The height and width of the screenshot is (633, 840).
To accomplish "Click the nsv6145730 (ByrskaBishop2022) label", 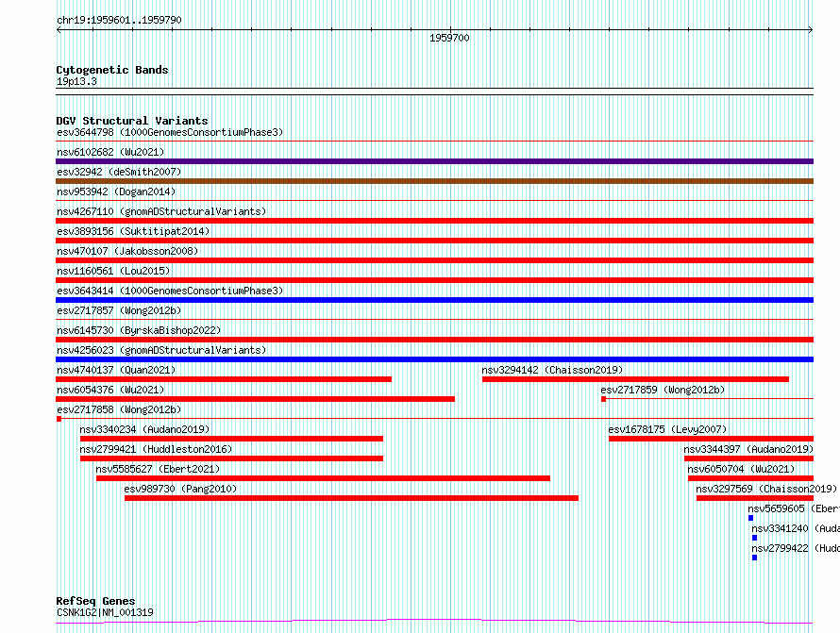I will click(139, 330).
